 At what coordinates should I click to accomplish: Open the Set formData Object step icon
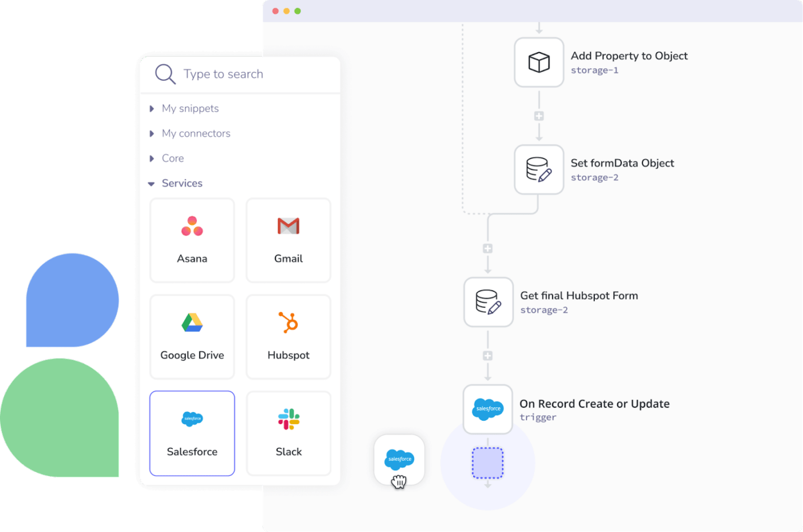point(539,170)
